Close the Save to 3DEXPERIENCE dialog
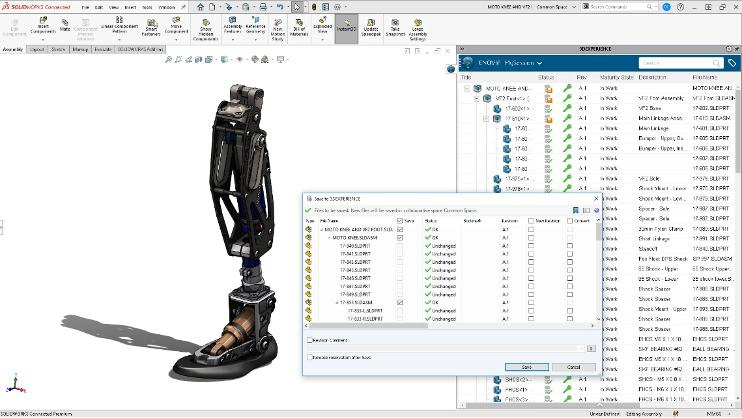This screenshot has height=418, width=742. click(596, 199)
